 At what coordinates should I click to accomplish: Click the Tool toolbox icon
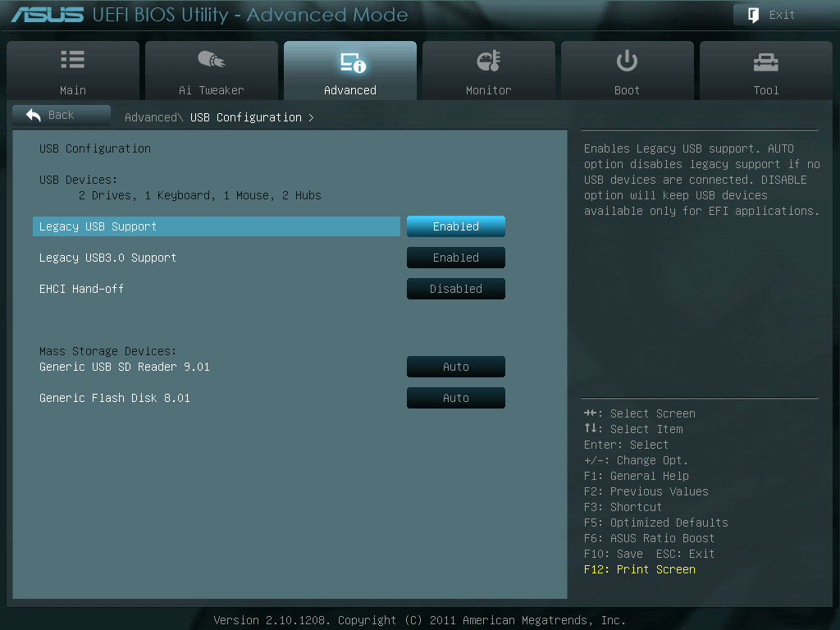coord(766,62)
